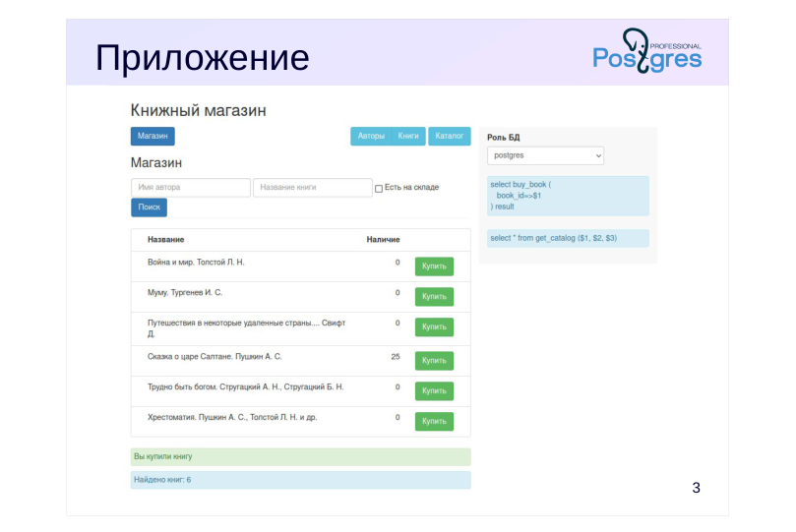
Task: Run the Поиск search button
Action: (x=150, y=207)
